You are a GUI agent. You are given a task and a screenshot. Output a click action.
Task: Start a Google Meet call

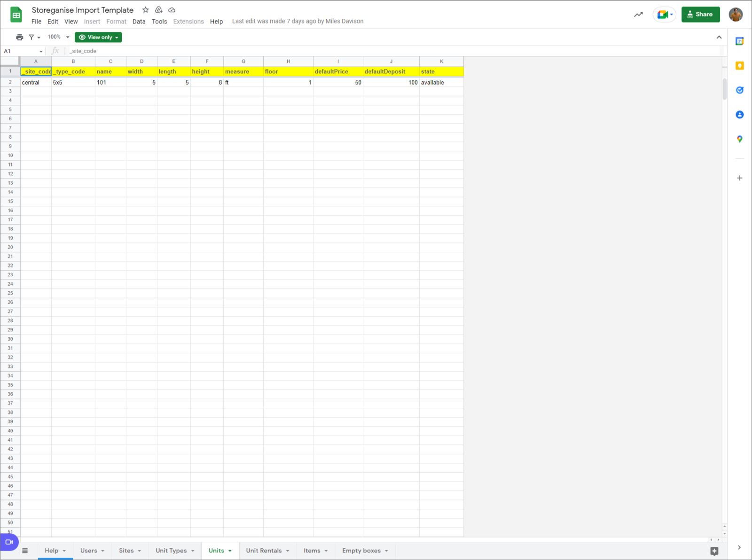click(662, 15)
